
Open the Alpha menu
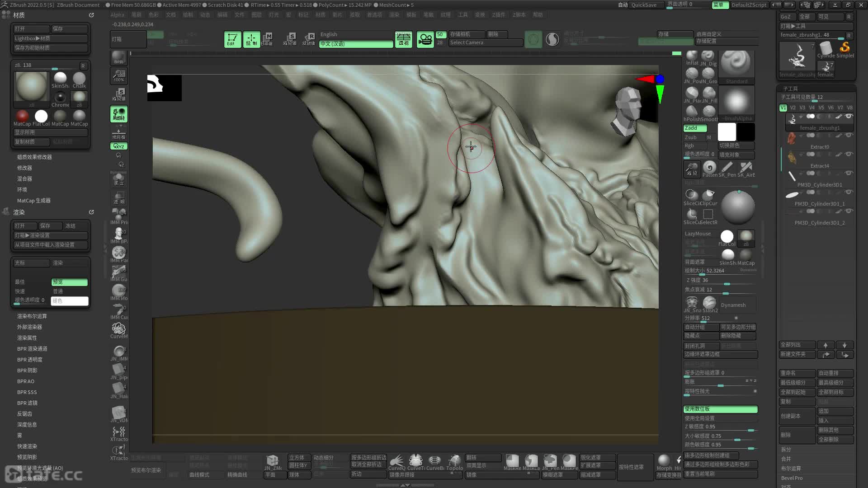coord(117,14)
